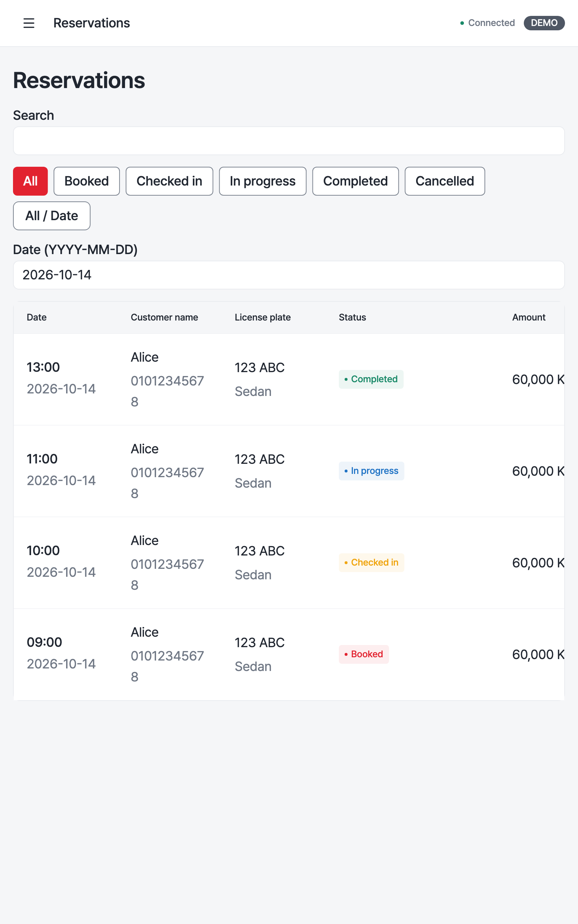Open the 11:00 reservation row time
Image resolution: width=578 pixels, height=924 pixels.
pos(42,459)
